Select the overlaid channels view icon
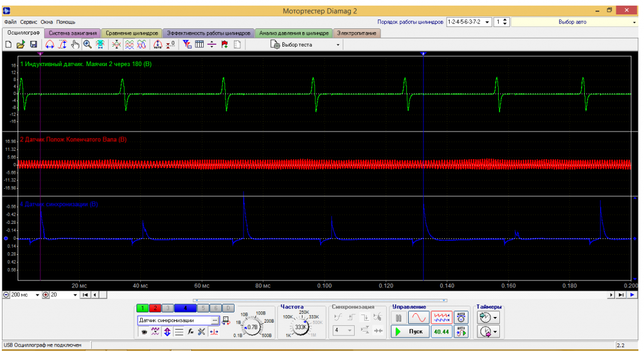 coord(142,45)
